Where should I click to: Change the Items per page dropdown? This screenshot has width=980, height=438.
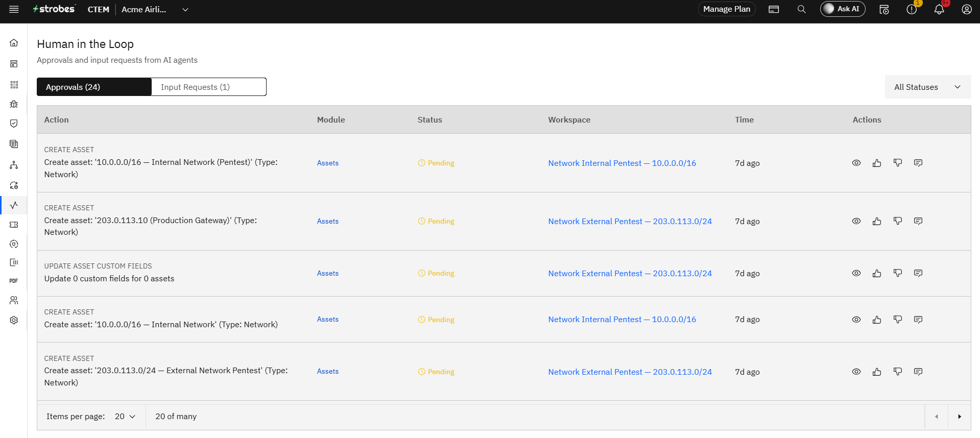(125, 417)
